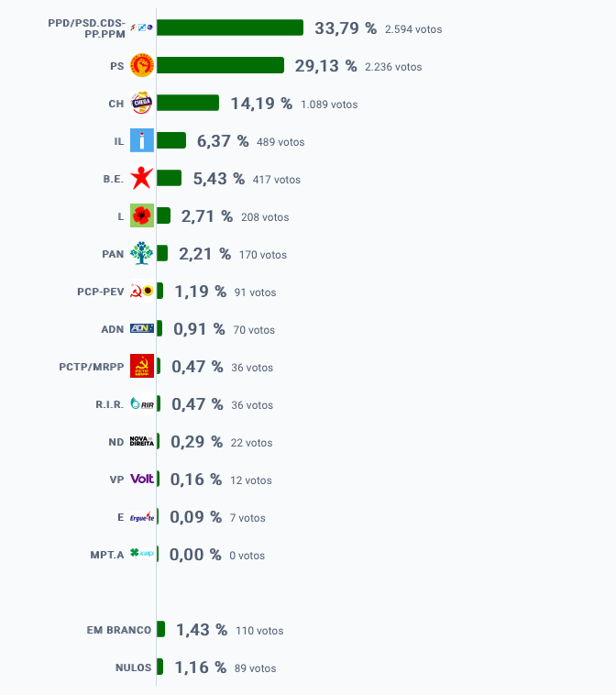Select the MPT.A clover logo
Viewport: 616px width, 695px height.
tap(142, 553)
